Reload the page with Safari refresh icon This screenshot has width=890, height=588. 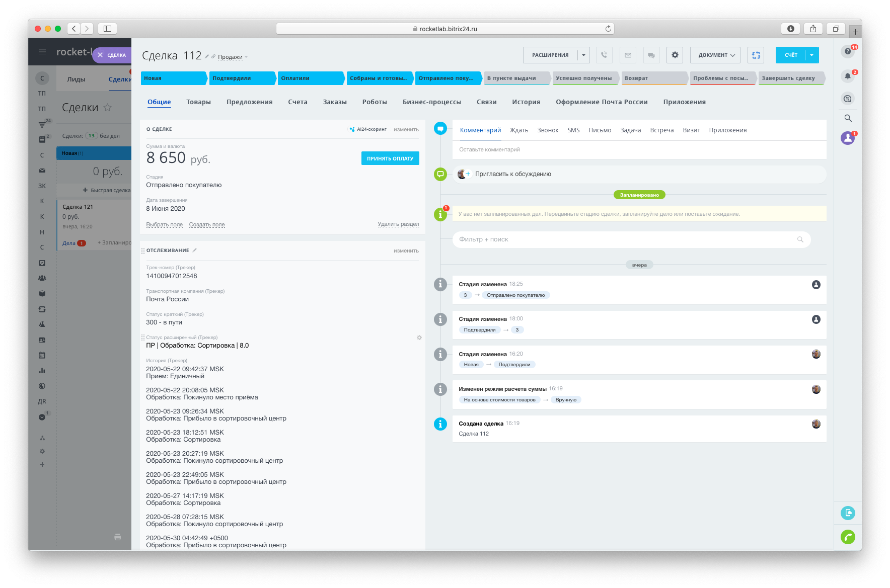tap(608, 29)
